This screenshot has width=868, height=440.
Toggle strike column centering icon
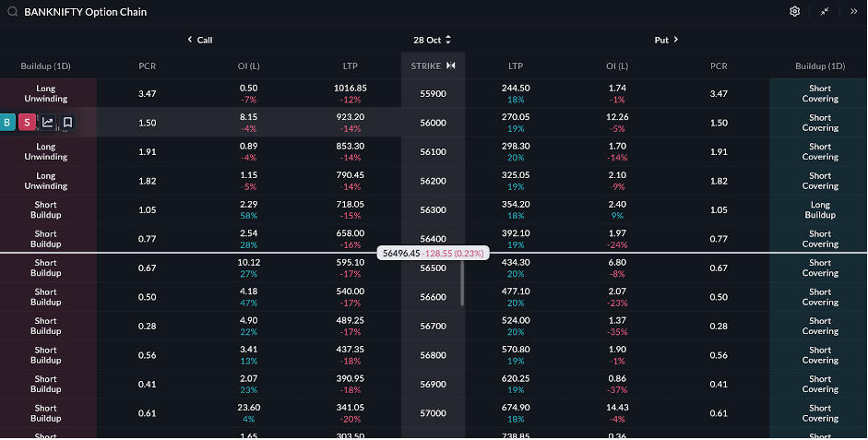point(451,65)
